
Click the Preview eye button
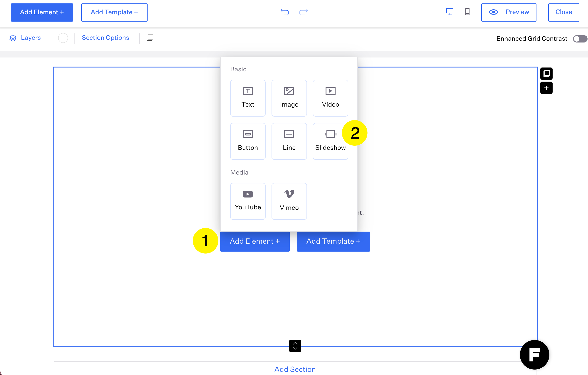(509, 12)
